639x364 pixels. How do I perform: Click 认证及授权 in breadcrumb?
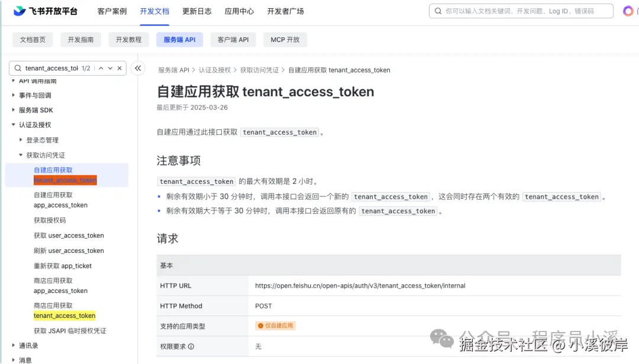(215, 70)
